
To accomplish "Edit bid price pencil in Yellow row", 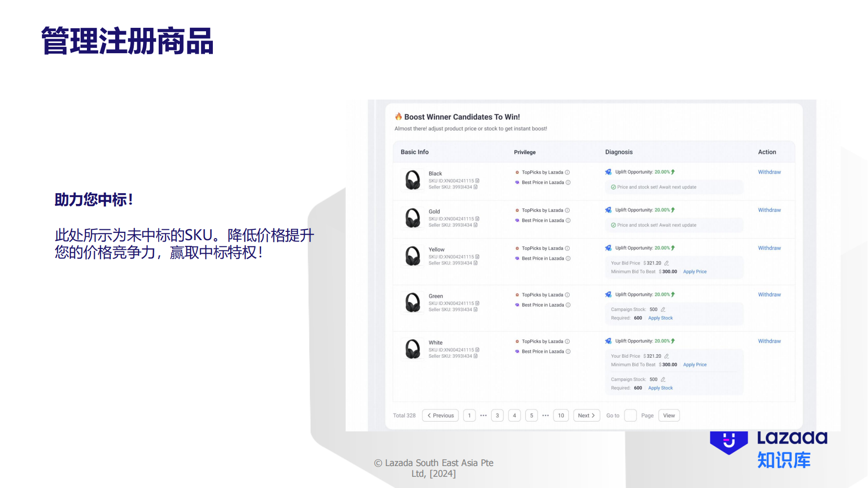I will click(x=666, y=263).
